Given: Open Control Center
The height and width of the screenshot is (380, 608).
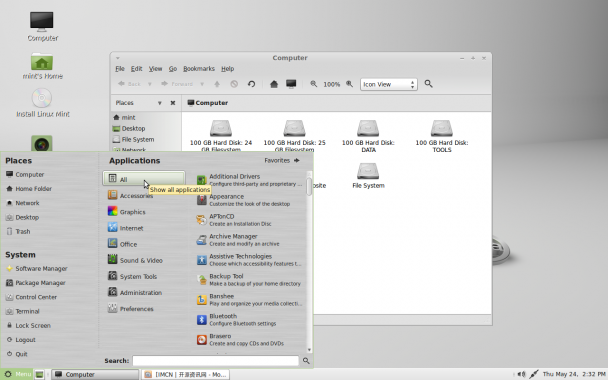Looking at the screenshot, I should (x=31, y=297).
